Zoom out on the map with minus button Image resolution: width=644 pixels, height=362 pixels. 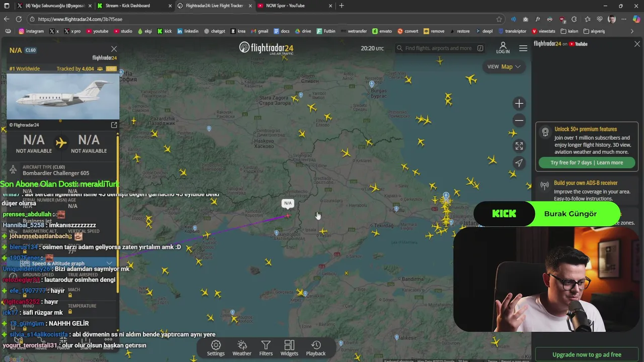click(519, 121)
